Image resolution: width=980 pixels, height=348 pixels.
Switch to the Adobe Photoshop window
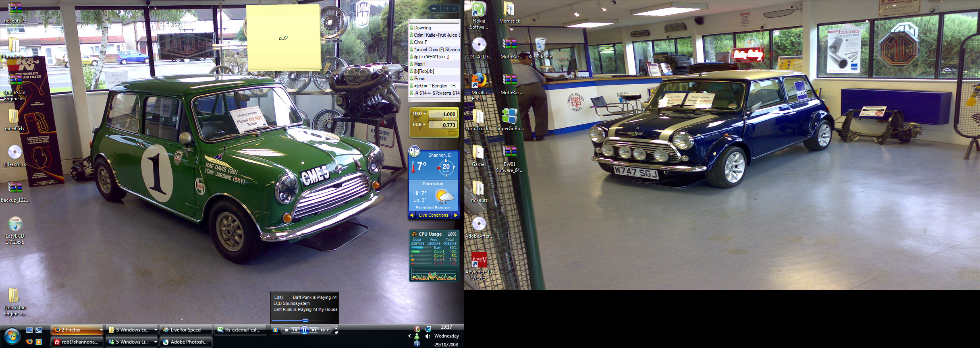point(186,342)
